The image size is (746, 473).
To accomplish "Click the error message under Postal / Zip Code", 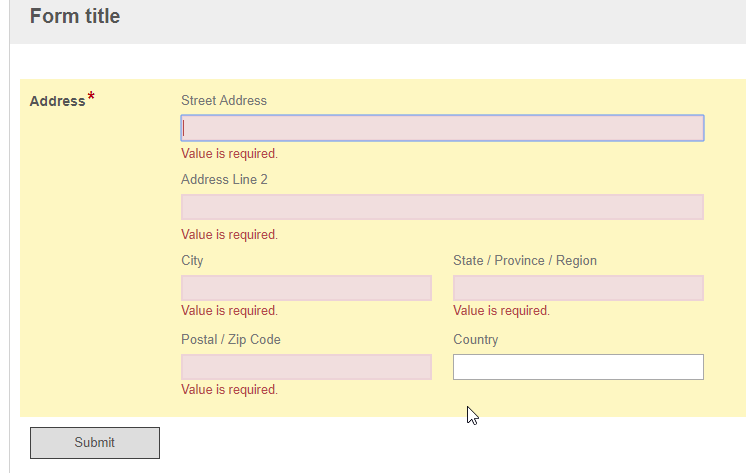I will click(229, 390).
